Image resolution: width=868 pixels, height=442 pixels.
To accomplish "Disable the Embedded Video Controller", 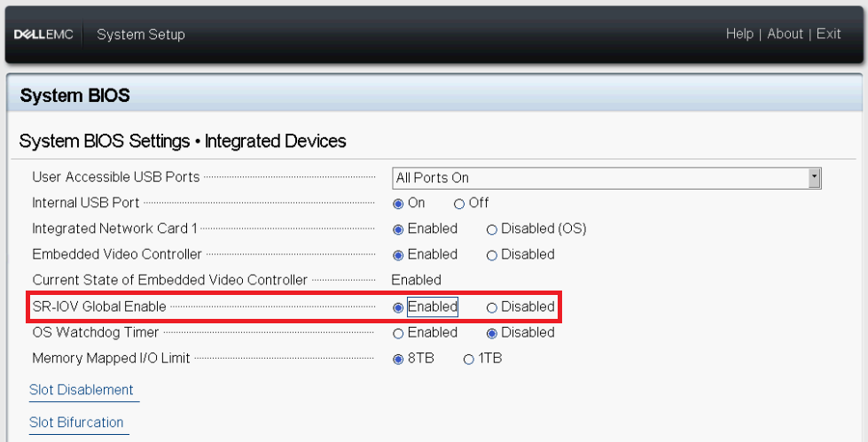I will tap(492, 254).
